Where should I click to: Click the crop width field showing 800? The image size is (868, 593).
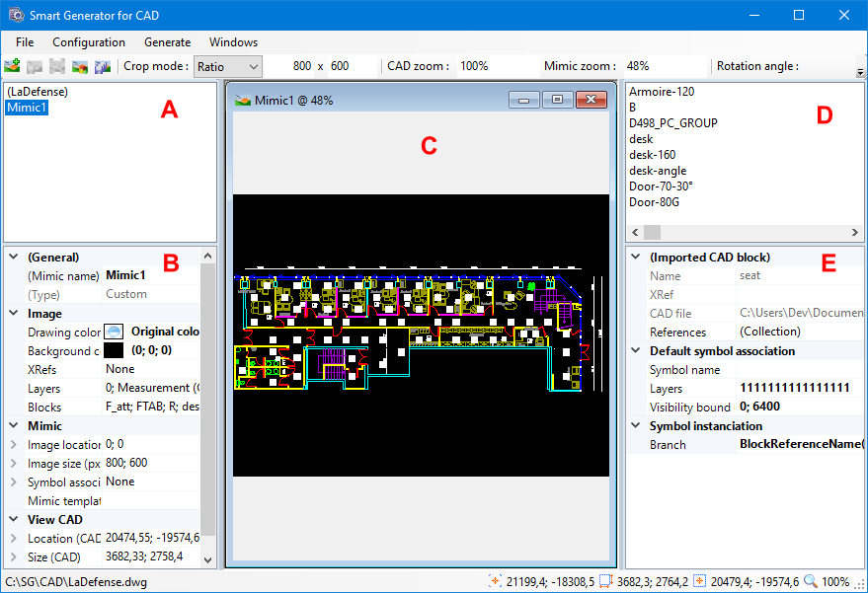(302, 66)
